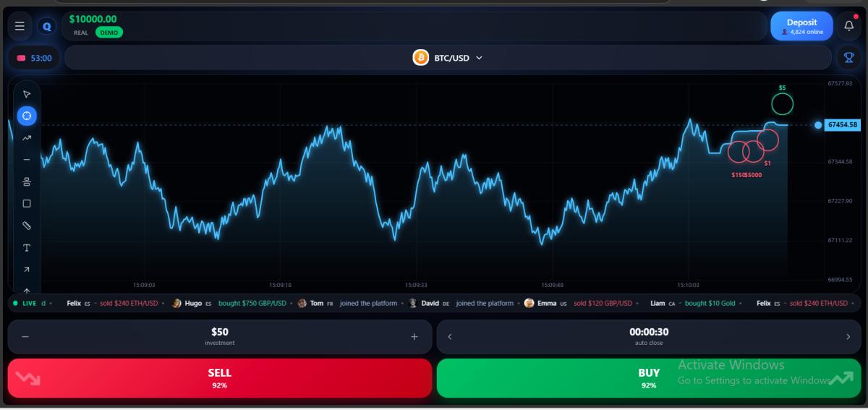The image size is (868, 410).
Task: Switch account to REAL mode
Action: click(81, 33)
